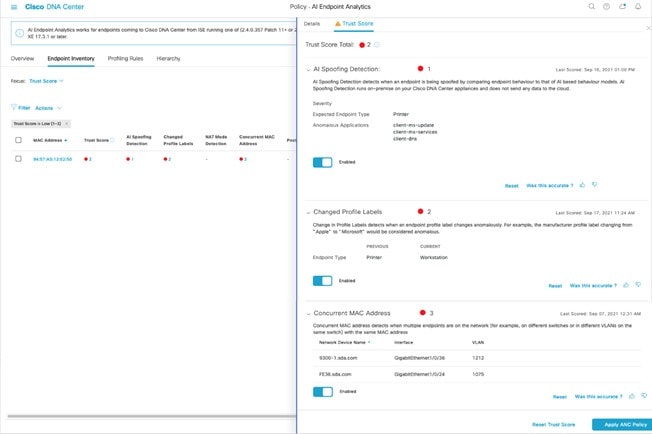Viewport: 652px width, 434px height.
Task: Open the cloud software updates icon
Action: [622, 7]
